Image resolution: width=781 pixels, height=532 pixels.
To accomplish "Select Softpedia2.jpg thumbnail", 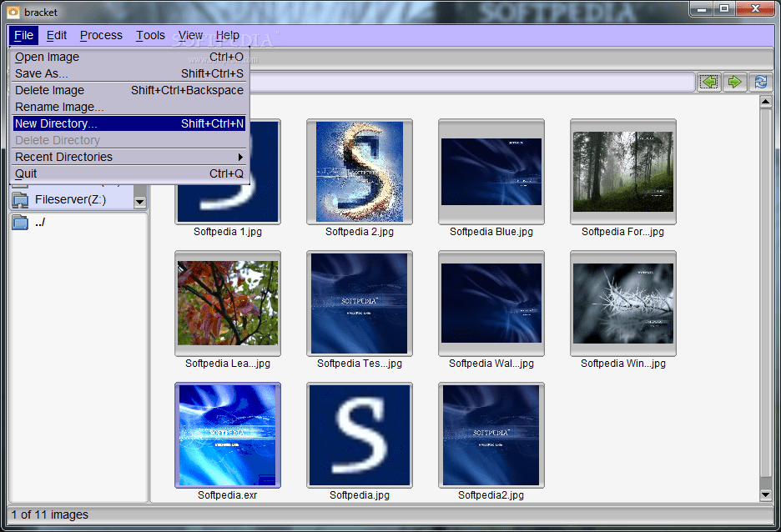I will (x=491, y=435).
